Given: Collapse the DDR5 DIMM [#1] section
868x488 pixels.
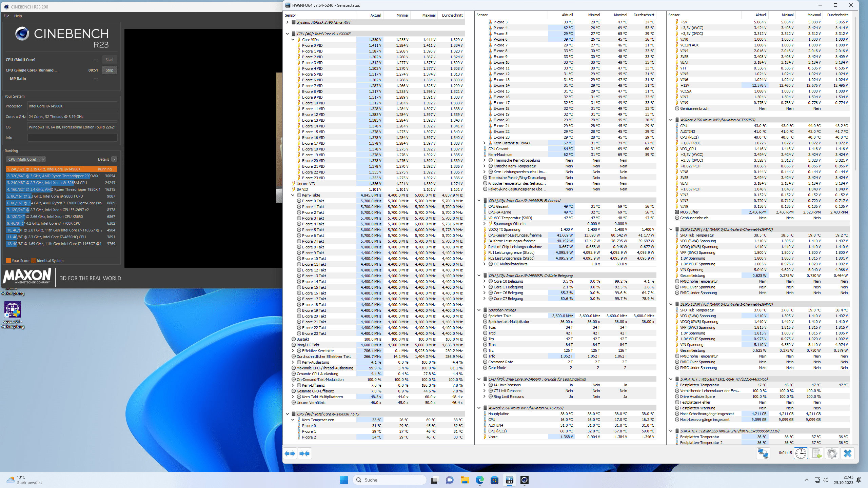Looking at the screenshot, I should [x=671, y=229].
